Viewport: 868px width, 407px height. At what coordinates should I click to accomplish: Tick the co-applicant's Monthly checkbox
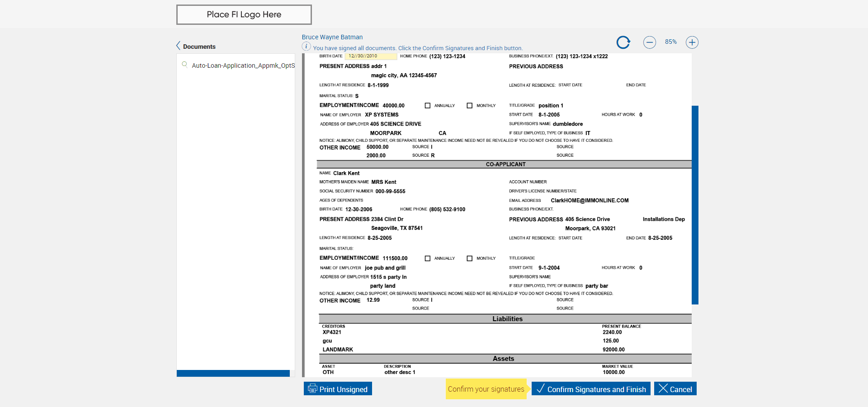pyautogui.click(x=469, y=258)
